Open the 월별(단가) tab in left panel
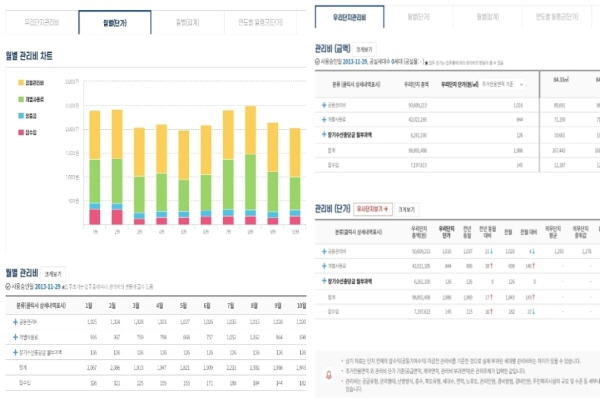The height and width of the screenshot is (400, 600). coord(115,23)
